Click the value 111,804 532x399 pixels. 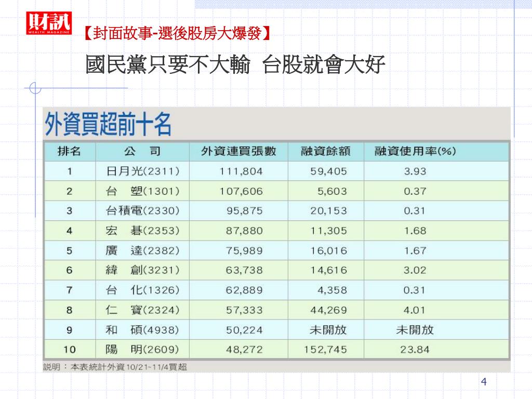point(241,171)
